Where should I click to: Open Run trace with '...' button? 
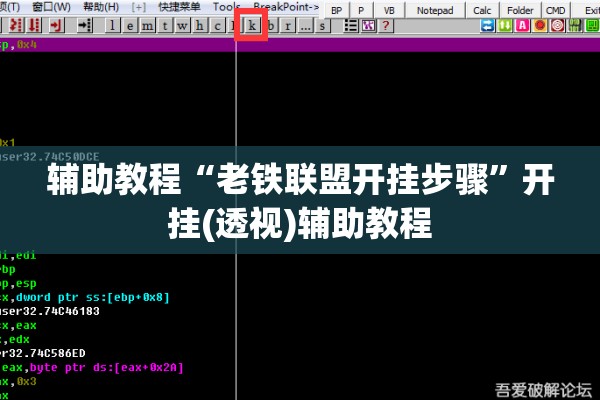tap(305, 26)
